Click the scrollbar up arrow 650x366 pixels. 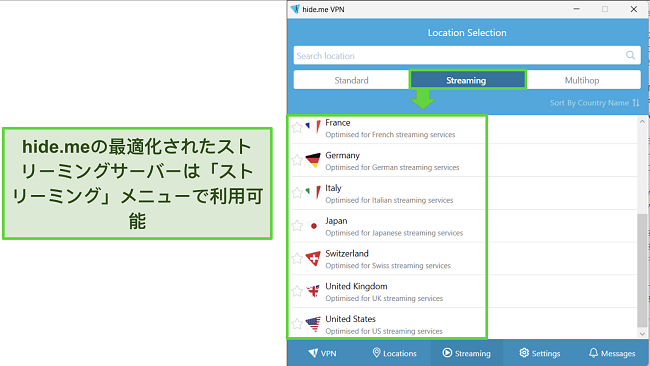642,121
